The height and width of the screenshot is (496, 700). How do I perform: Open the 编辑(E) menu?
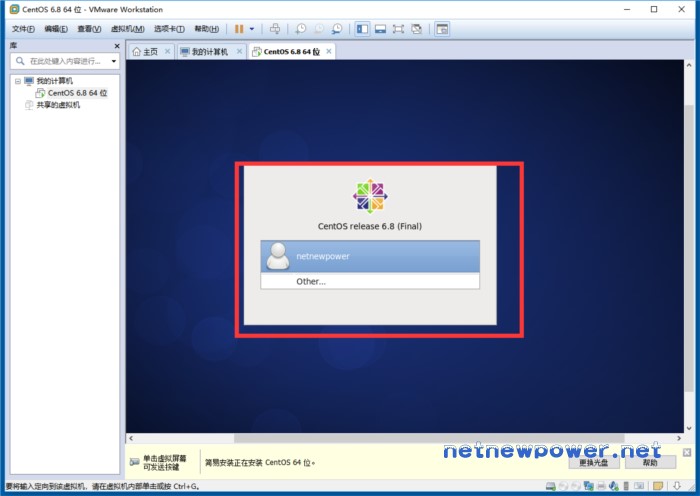[56, 29]
